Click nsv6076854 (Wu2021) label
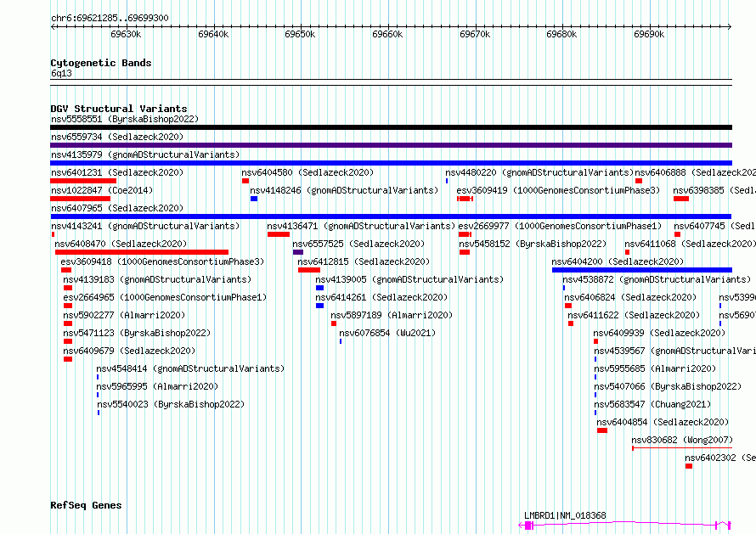This screenshot has width=756, height=534. (387, 333)
